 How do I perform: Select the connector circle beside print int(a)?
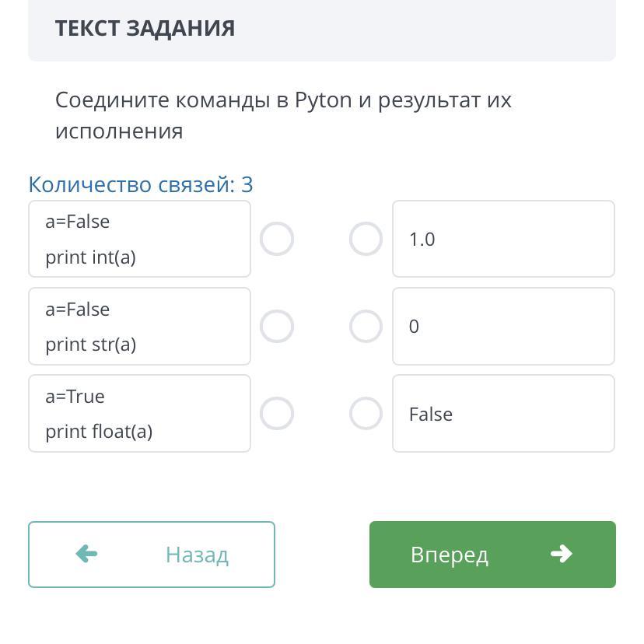coord(277,239)
